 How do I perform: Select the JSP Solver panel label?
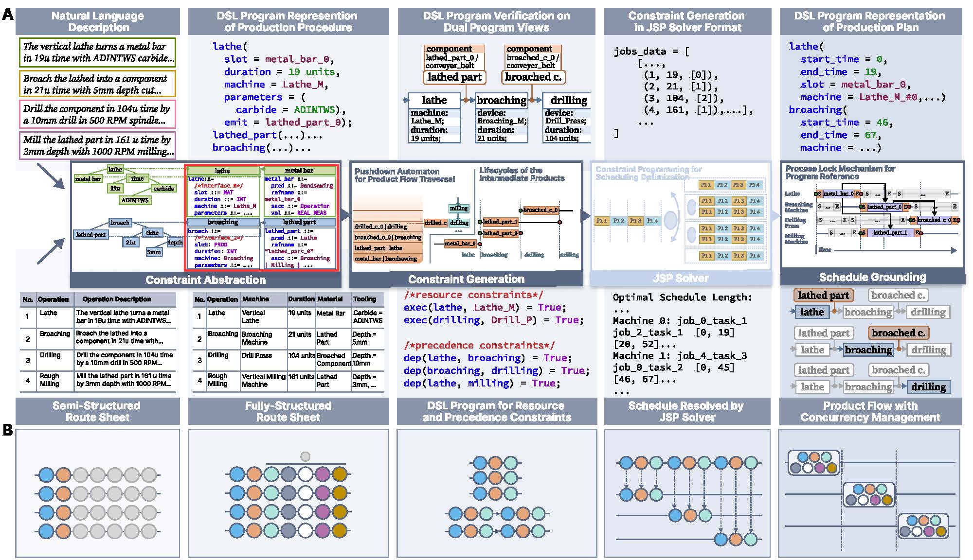(x=680, y=279)
